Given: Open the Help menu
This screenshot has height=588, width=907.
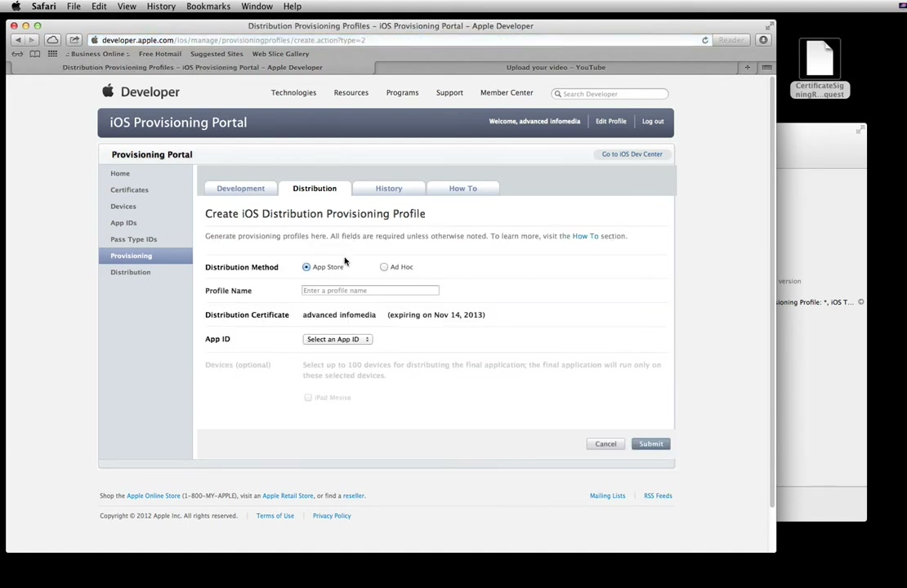Looking at the screenshot, I should point(292,7).
